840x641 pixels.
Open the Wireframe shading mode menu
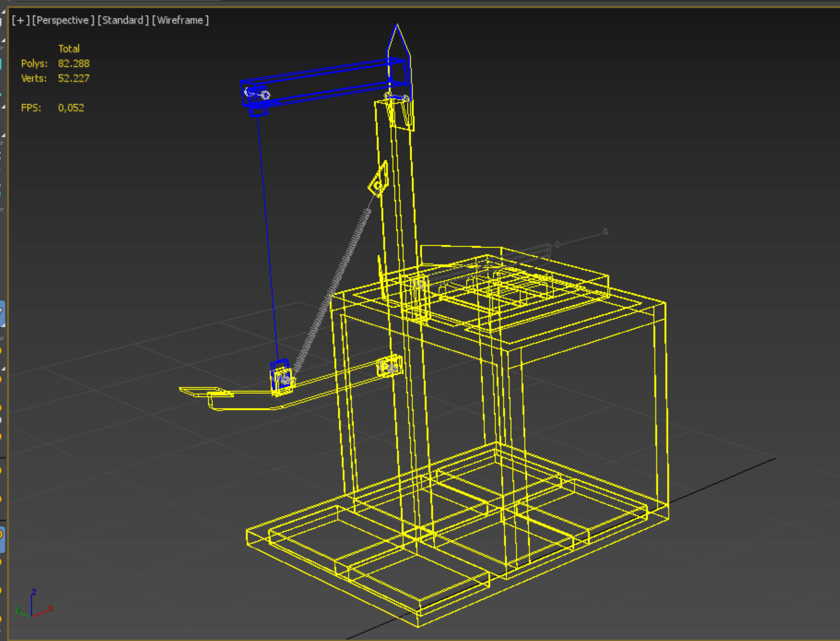coord(180,20)
